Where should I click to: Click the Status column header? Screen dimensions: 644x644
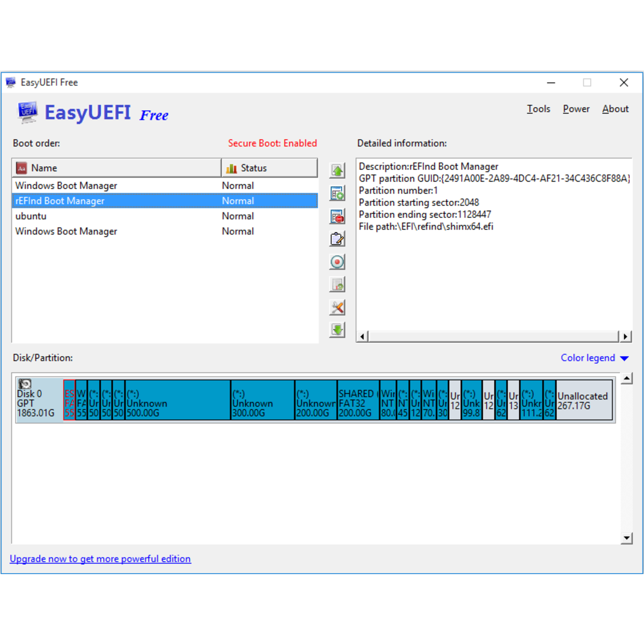click(269, 168)
